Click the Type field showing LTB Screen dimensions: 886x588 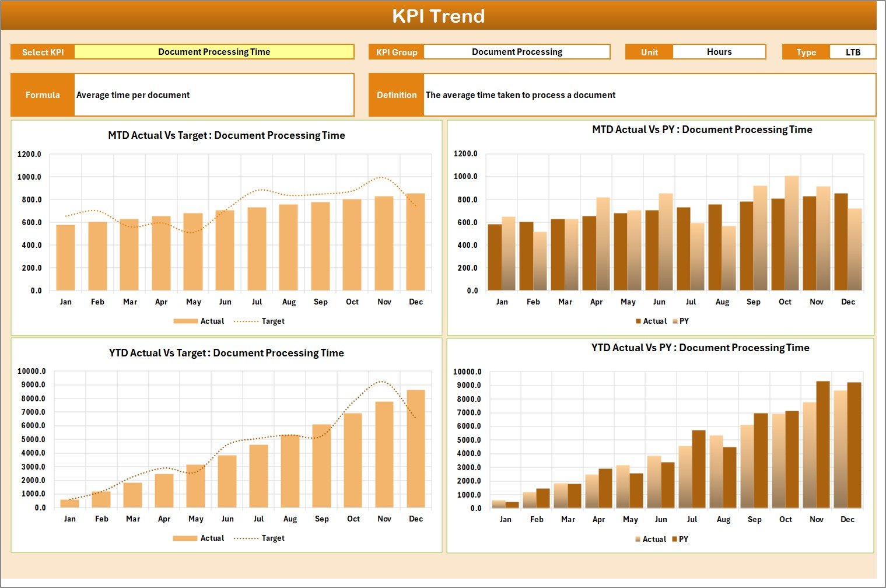pyautogui.click(x=853, y=51)
